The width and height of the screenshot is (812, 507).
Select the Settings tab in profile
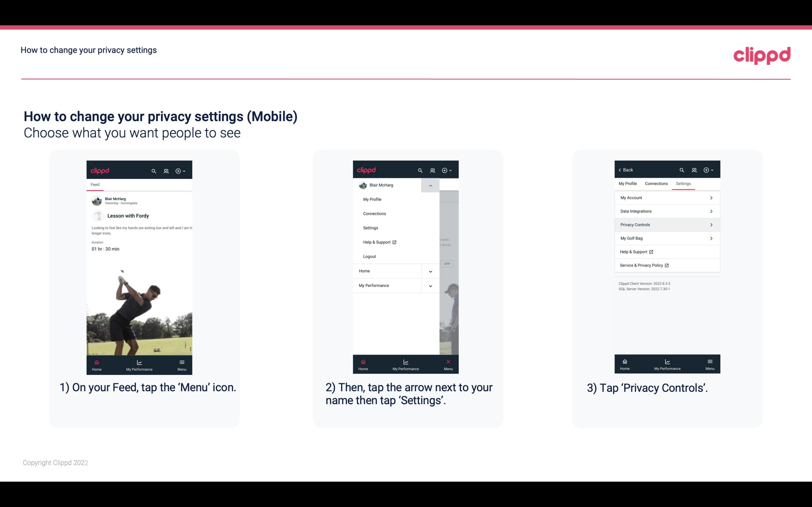pos(683,183)
